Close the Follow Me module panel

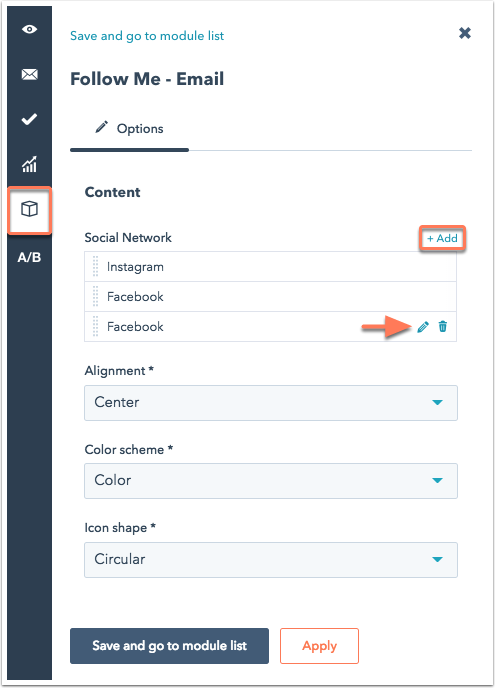click(x=465, y=33)
